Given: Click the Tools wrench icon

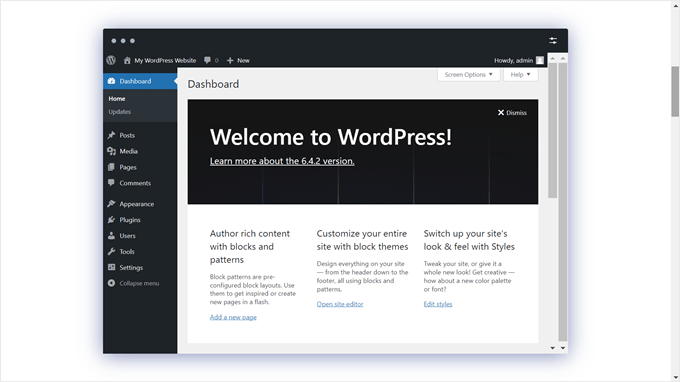Looking at the screenshot, I should tap(111, 251).
